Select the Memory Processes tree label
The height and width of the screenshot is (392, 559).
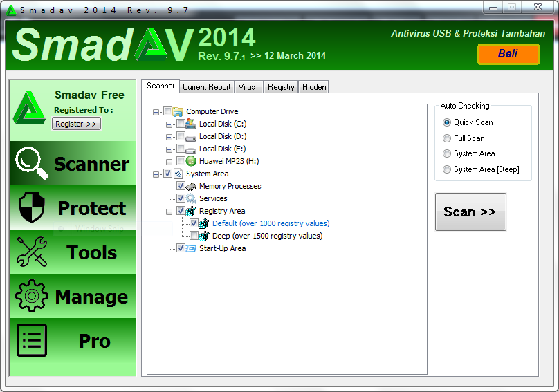[x=230, y=186]
